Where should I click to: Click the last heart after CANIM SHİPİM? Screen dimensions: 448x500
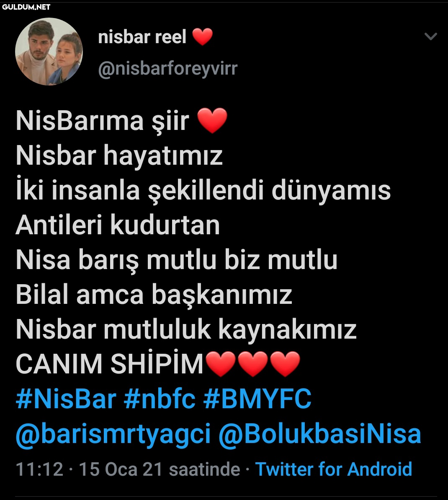285,364
